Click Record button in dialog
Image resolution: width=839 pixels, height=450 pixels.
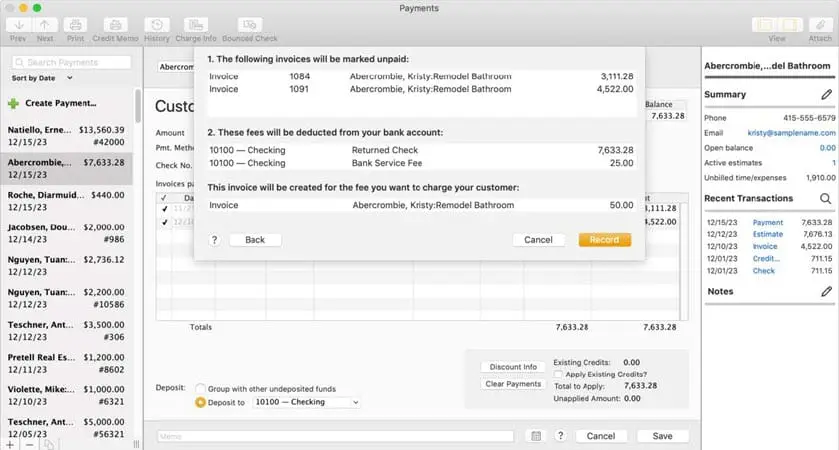(605, 240)
